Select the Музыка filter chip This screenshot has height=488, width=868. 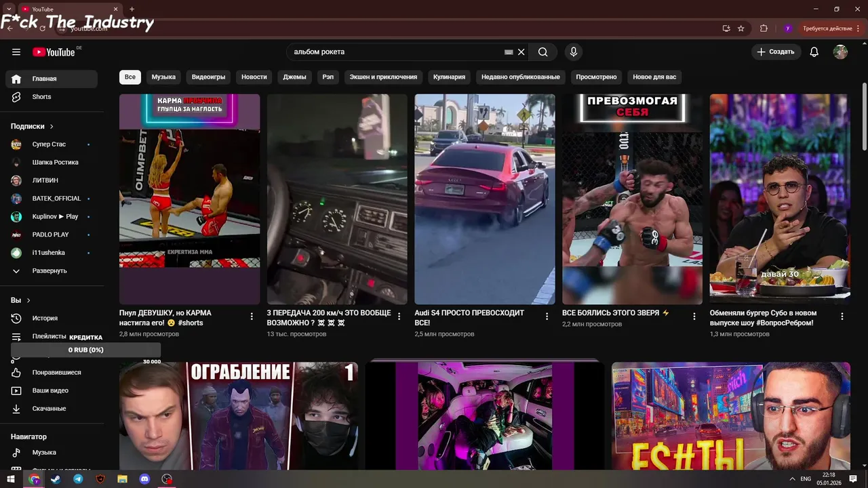163,77
